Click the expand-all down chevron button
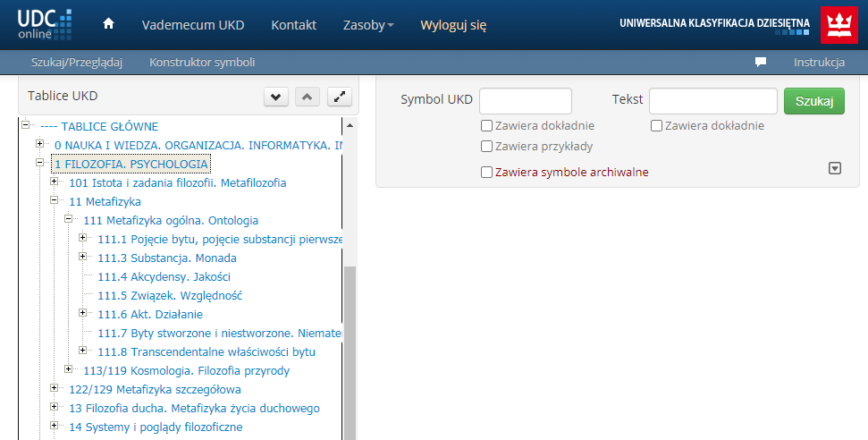868x440 pixels. tap(276, 97)
